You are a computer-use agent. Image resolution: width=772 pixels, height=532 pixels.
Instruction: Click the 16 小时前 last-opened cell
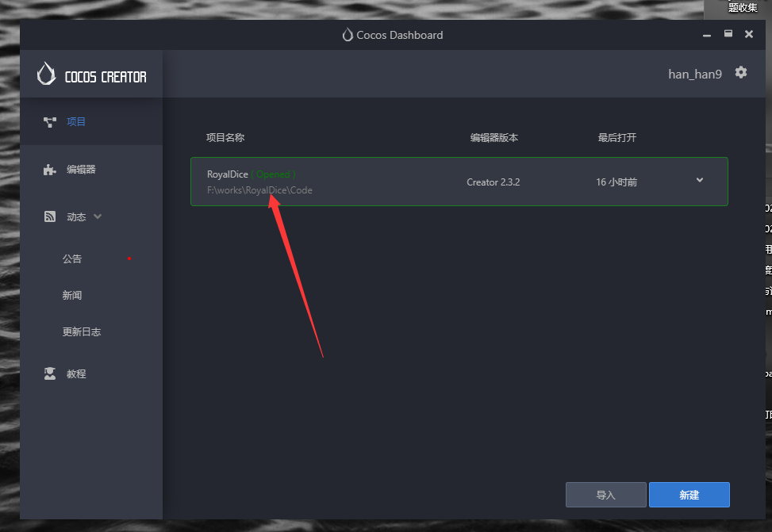point(616,182)
